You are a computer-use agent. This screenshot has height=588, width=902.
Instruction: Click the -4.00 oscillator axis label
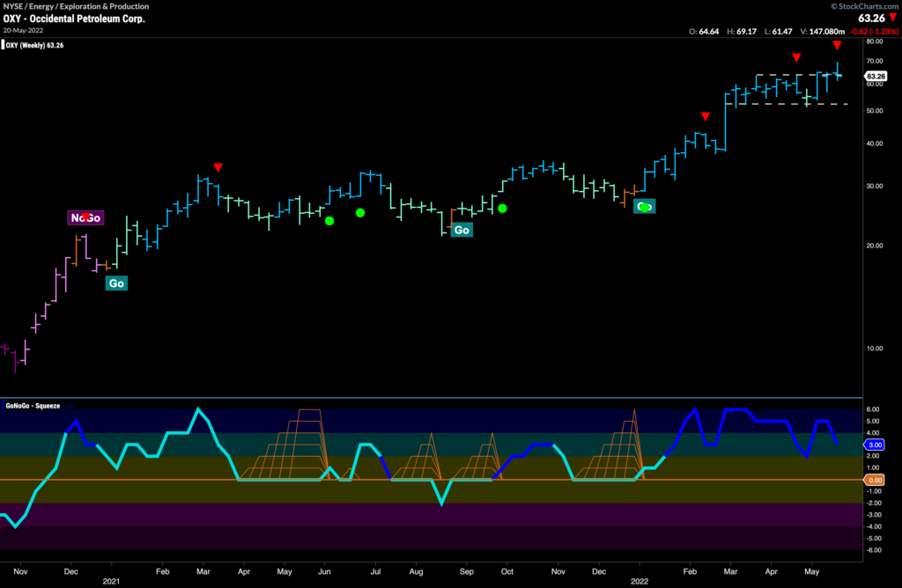tap(873, 526)
